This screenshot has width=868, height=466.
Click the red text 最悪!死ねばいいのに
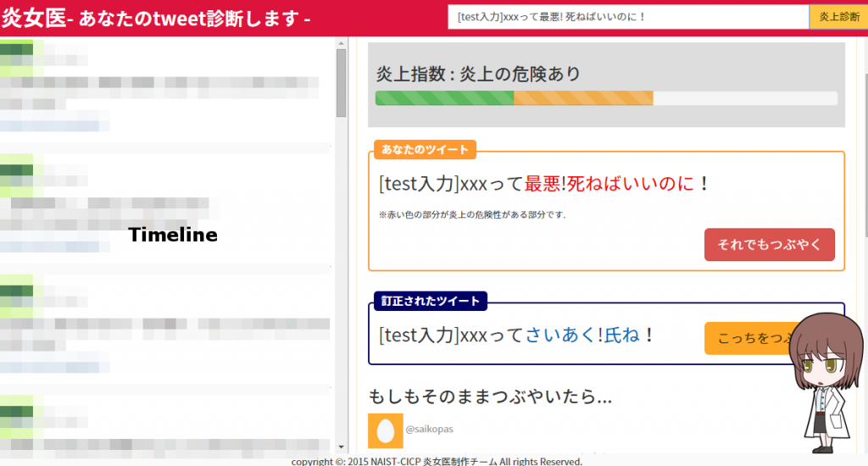pos(609,184)
